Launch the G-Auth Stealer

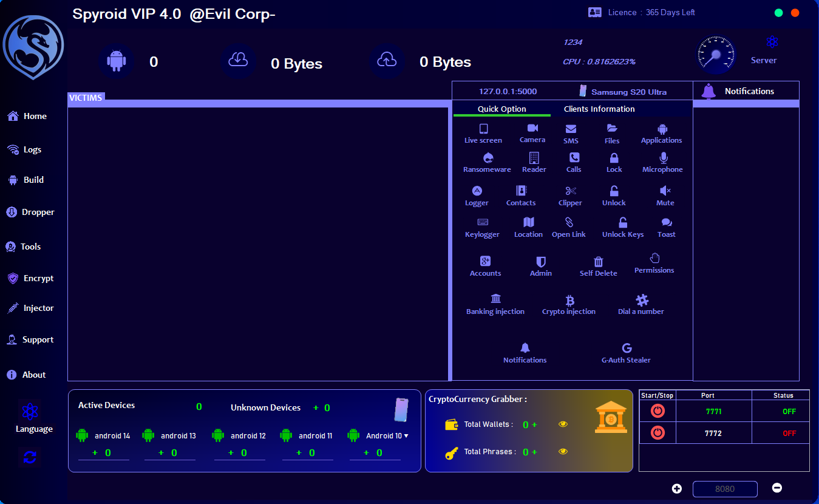click(x=626, y=352)
